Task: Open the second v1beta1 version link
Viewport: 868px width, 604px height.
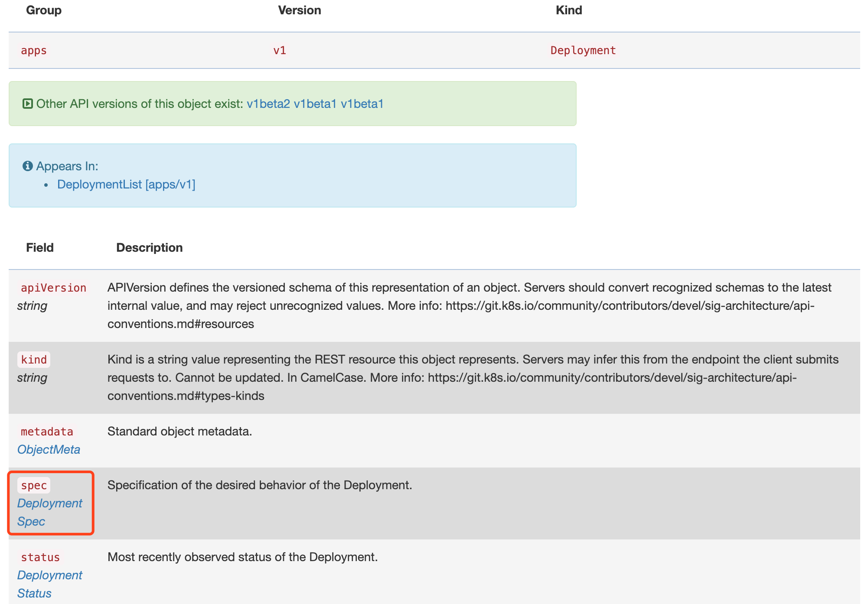Action: (362, 104)
